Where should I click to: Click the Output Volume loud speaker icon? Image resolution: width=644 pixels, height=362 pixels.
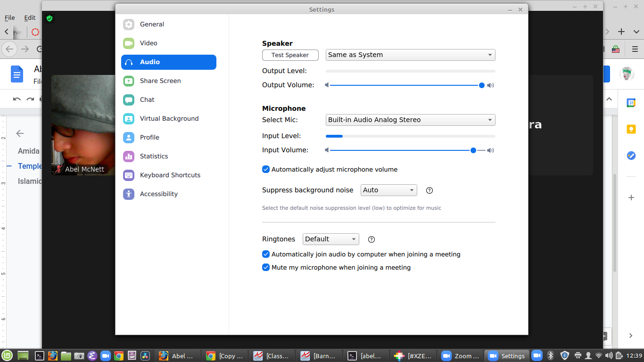[491, 85]
